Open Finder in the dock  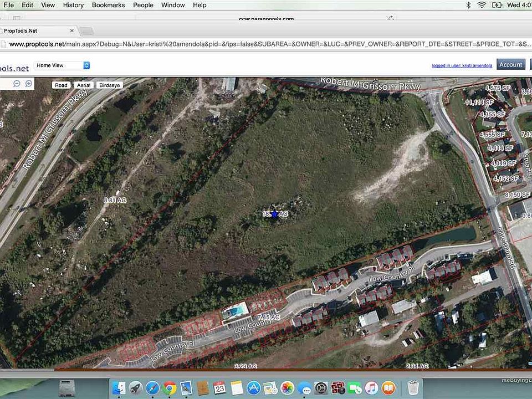(x=118, y=388)
